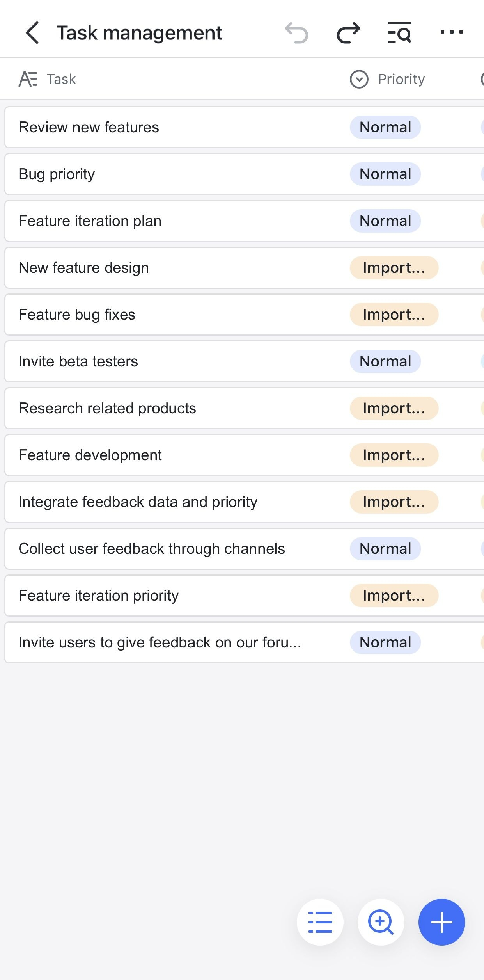Click the Research related products task
The width and height of the screenshot is (484, 980).
pyautogui.click(x=107, y=408)
